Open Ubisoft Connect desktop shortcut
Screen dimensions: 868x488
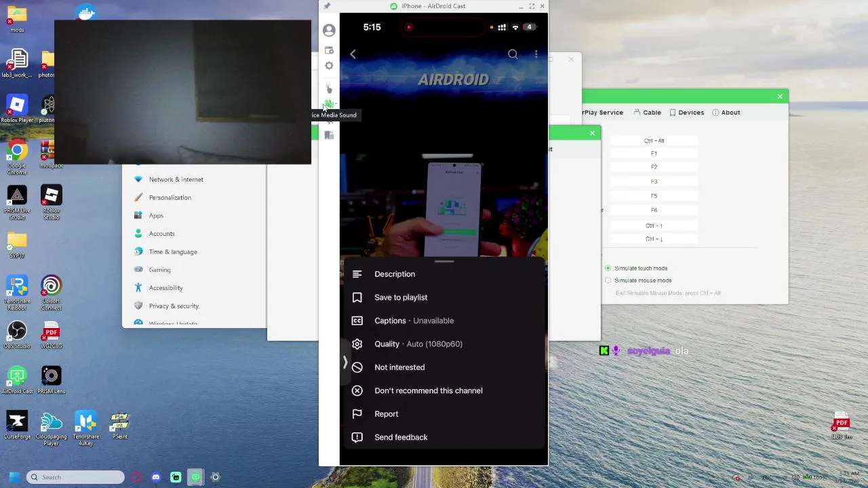pyautogui.click(x=52, y=293)
